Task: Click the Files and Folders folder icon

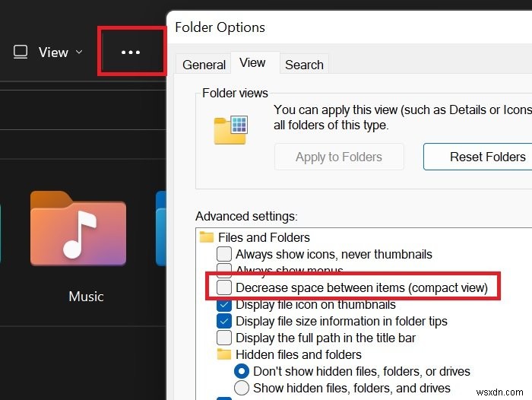Action: [207, 237]
